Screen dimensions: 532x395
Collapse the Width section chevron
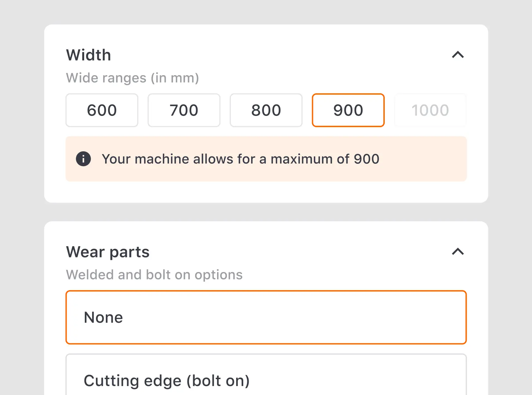[x=458, y=55]
